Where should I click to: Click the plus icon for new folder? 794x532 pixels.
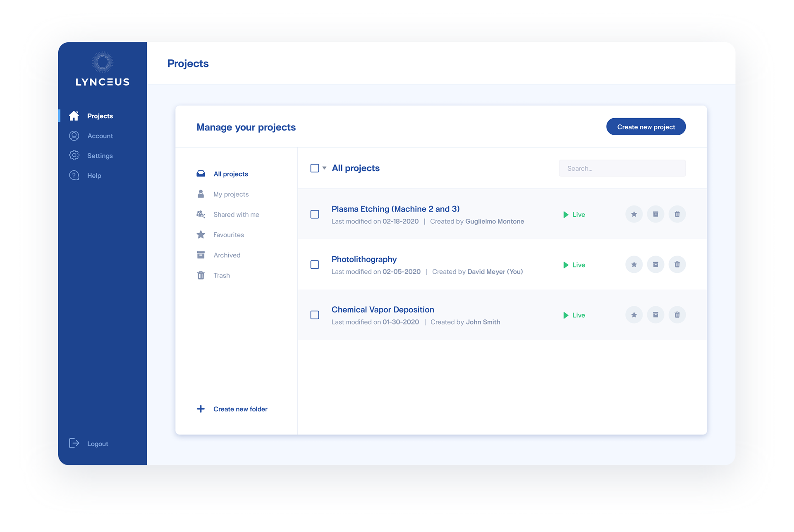pos(201,409)
